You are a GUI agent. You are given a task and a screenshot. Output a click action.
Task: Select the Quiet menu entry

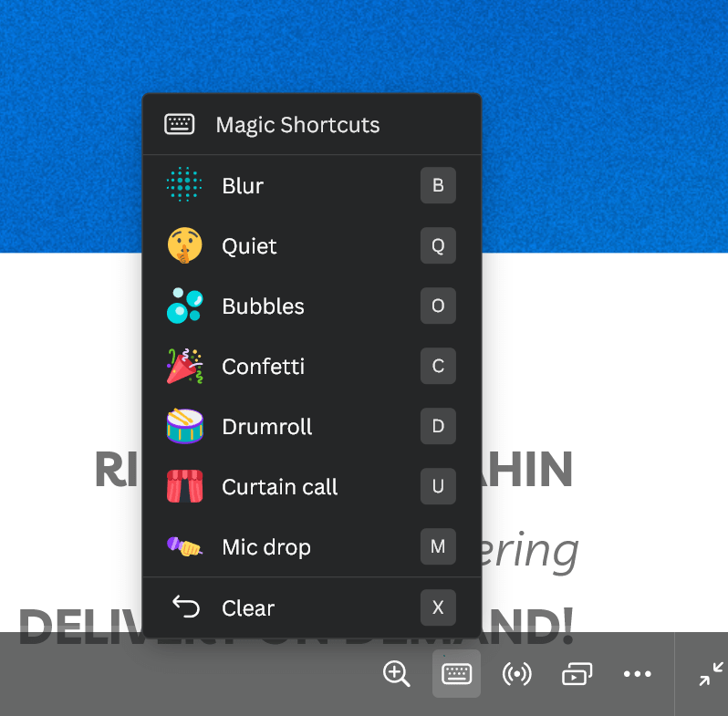pos(311,245)
